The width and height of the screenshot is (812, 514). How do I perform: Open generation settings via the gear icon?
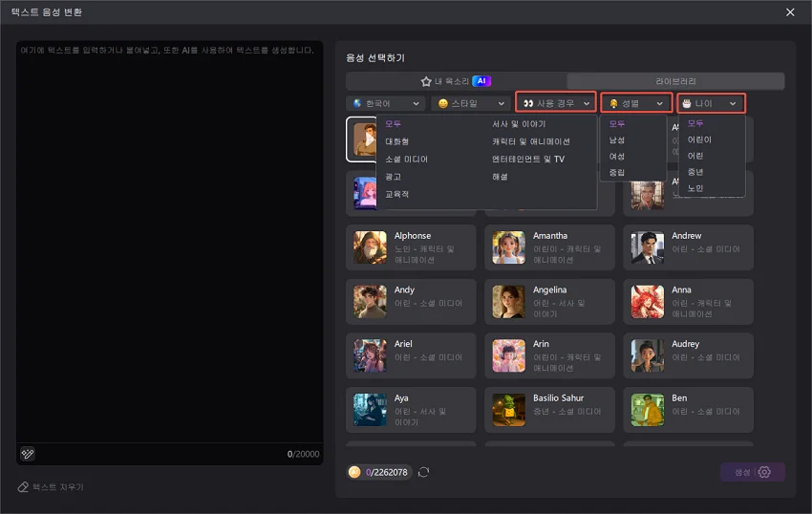point(765,472)
